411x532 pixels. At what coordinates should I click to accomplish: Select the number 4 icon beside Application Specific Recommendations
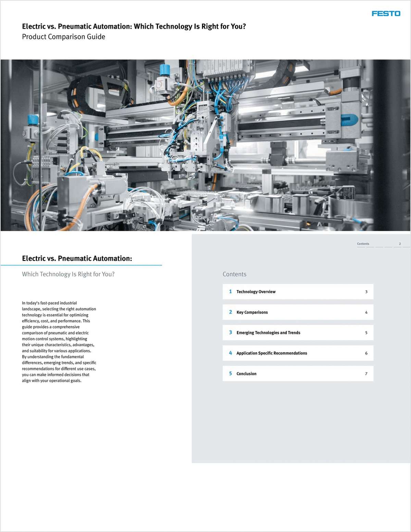(x=231, y=353)
